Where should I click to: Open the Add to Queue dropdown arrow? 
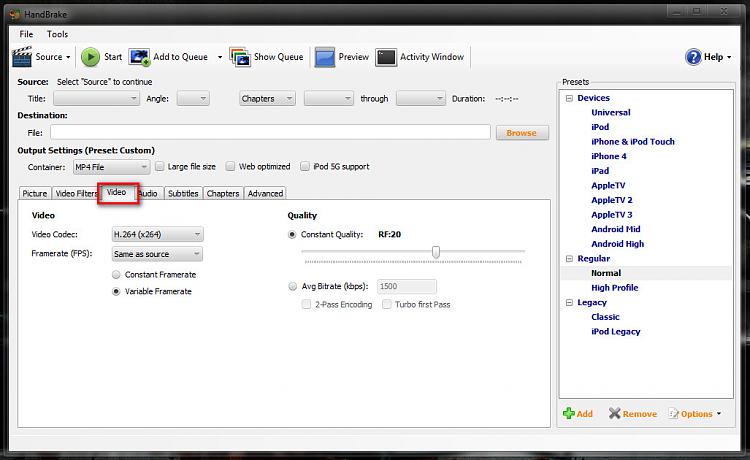[220, 57]
